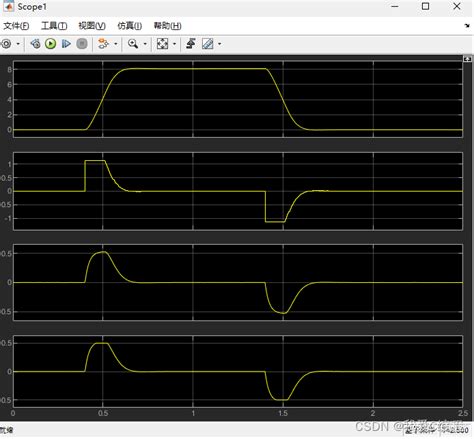Viewport: 474px width, 439px height.
Task: Open the 文件(F) menu
Action: point(16,26)
